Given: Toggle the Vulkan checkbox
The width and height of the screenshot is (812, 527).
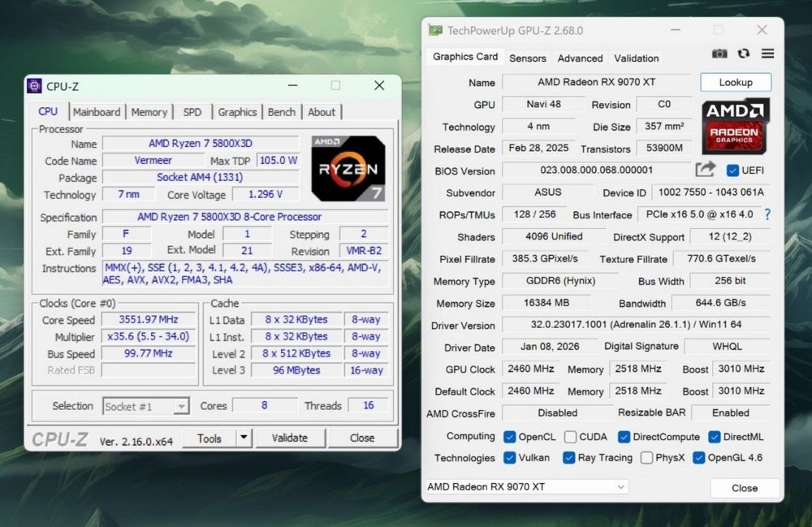Looking at the screenshot, I should pyautogui.click(x=510, y=458).
